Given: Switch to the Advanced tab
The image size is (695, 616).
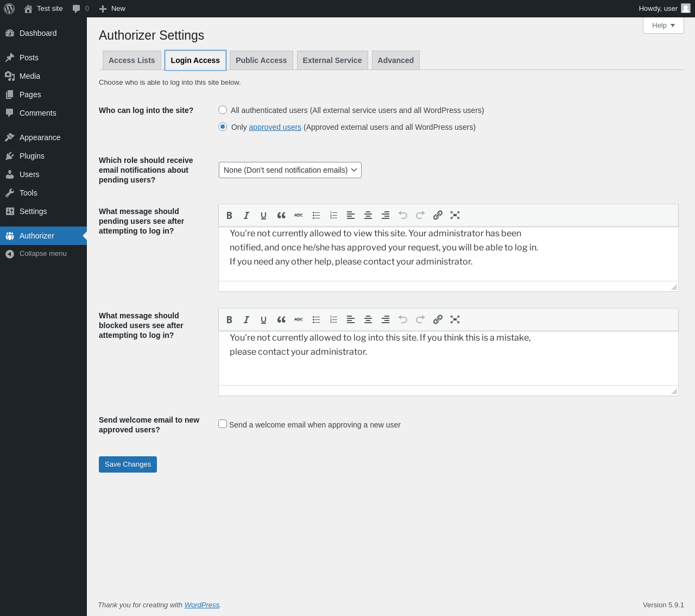Looking at the screenshot, I should point(396,60).
